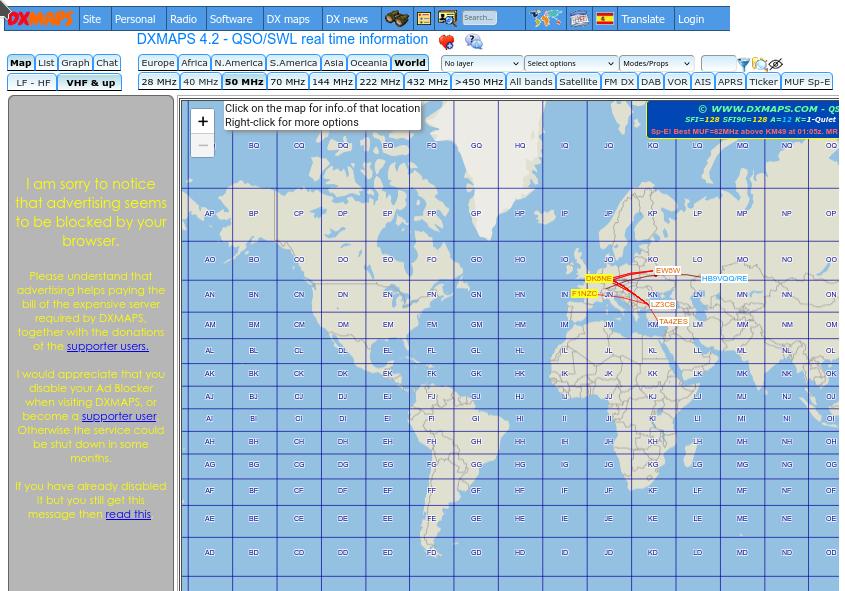Select the Oceania region tab
Screen dimensions: 845x591
pos(369,63)
